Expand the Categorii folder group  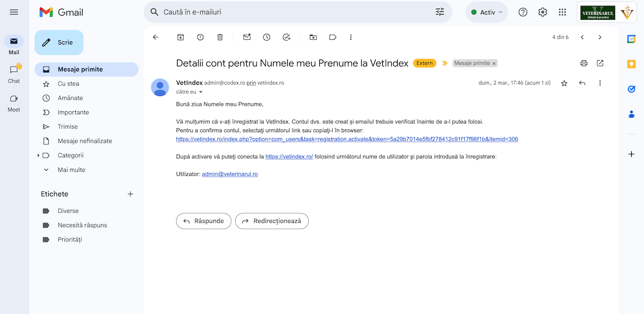[39, 156]
